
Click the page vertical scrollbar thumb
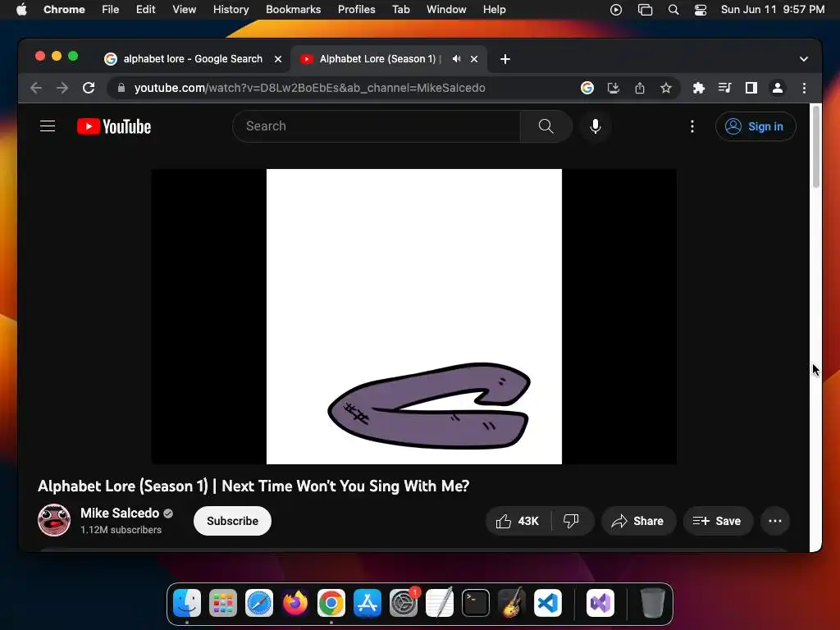coord(816,147)
